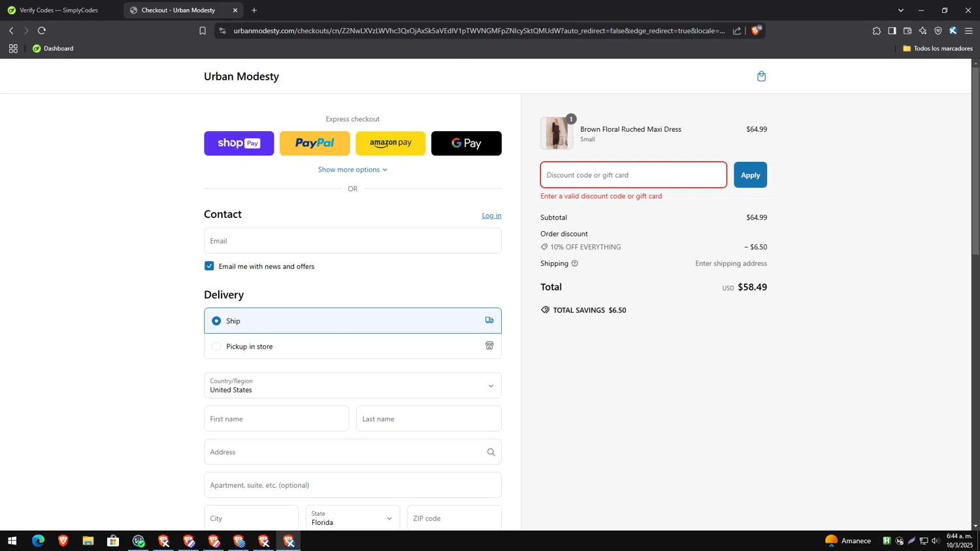
Task: Click the Urban Modesty store title
Action: tap(241, 76)
